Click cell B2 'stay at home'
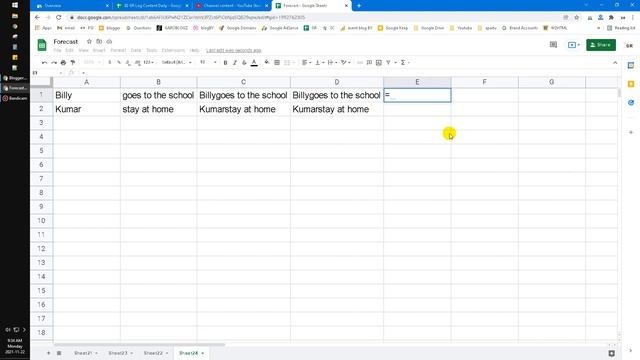This screenshot has height=360, width=640. pyautogui.click(x=158, y=109)
